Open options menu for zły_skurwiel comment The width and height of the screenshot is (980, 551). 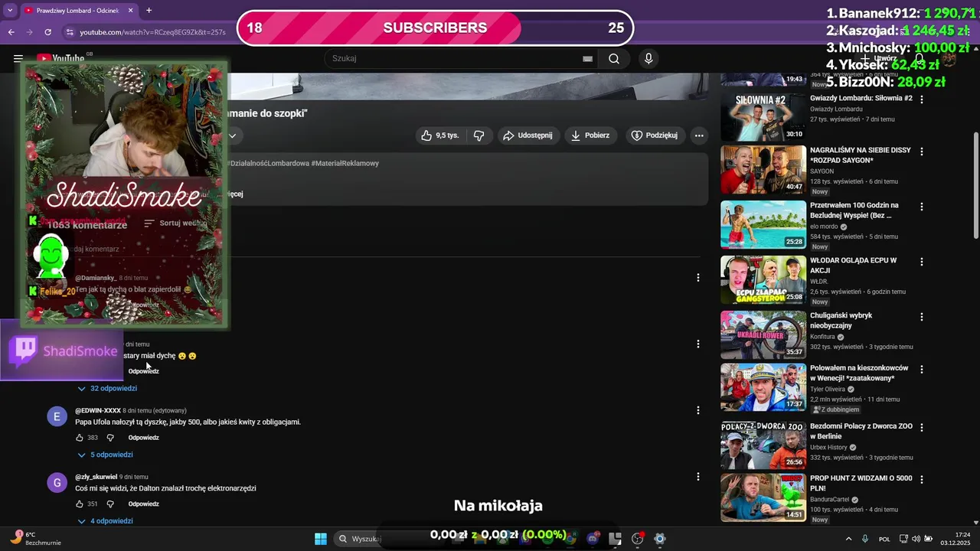pyautogui.click(x=697, y=477)
